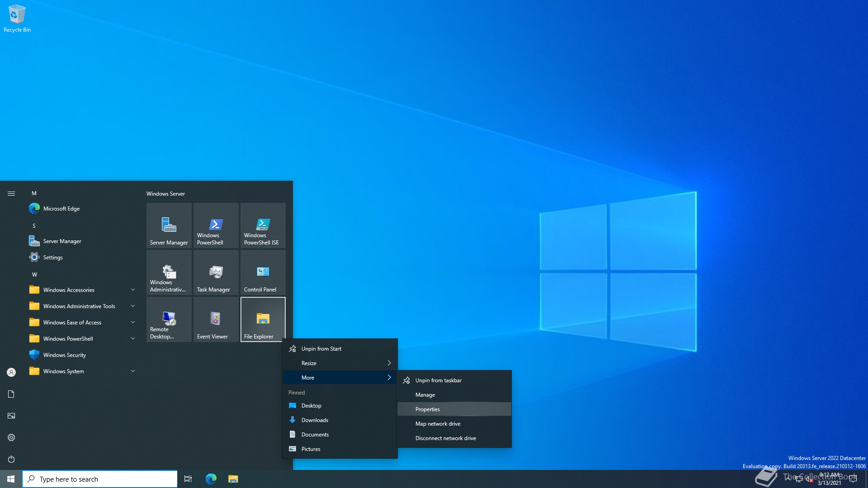Screen dimensions: 868x488
Task: Expand the Windows System folder
Action: click(x=81, y=371)
